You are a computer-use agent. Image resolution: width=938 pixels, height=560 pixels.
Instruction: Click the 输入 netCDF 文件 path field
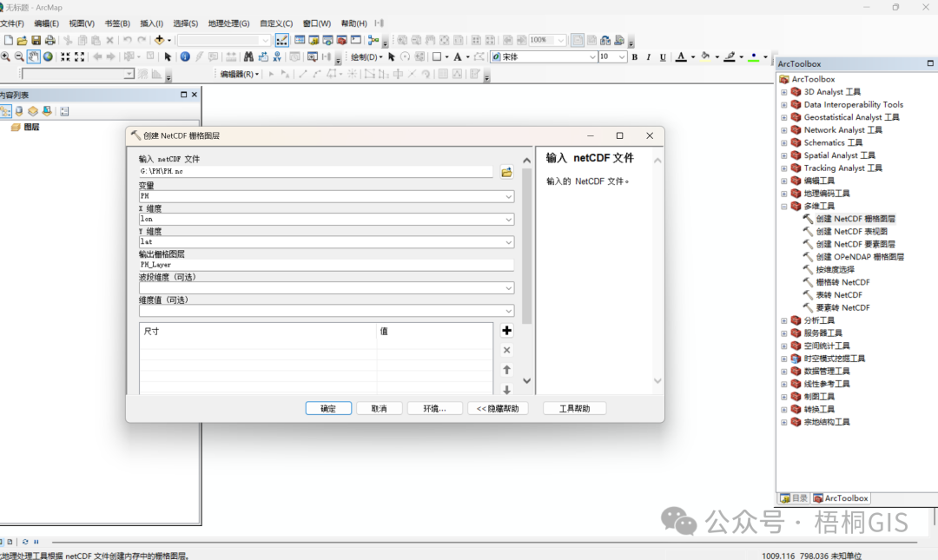[x=316, y=172]
